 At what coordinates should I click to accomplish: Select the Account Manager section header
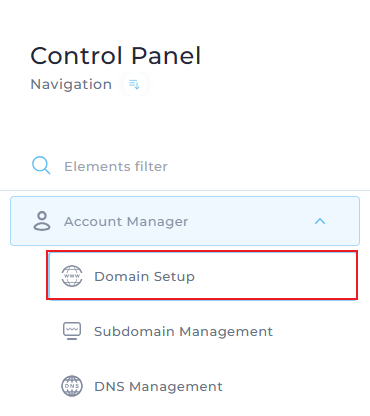185,221
